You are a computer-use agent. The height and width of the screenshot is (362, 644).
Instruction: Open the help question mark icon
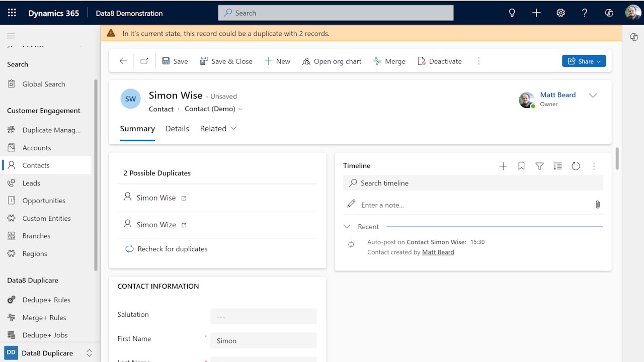(585, 13)
